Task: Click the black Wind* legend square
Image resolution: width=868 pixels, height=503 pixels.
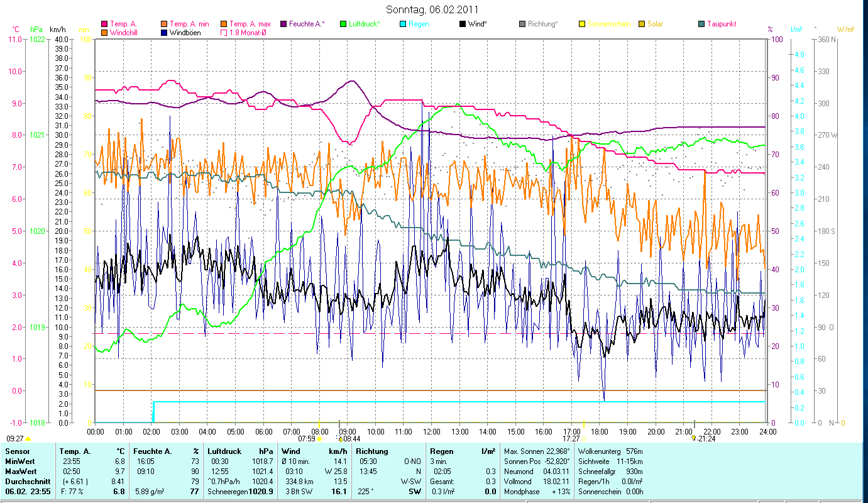Action: click(463, 24)
